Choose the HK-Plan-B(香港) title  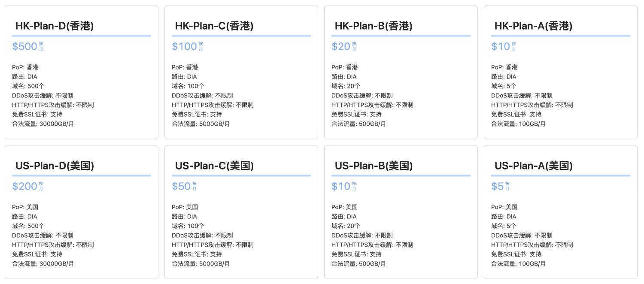click(374, 26)
